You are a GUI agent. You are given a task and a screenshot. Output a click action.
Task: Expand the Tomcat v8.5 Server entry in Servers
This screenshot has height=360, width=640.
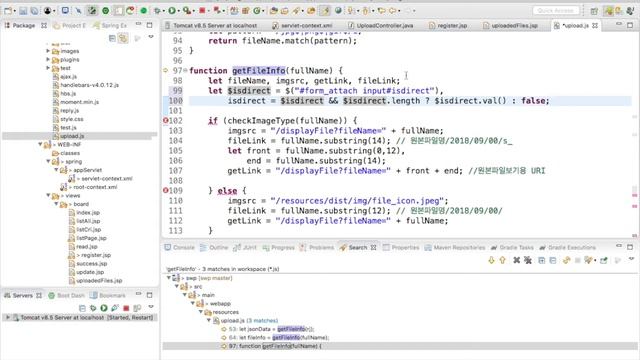(8, 317)
